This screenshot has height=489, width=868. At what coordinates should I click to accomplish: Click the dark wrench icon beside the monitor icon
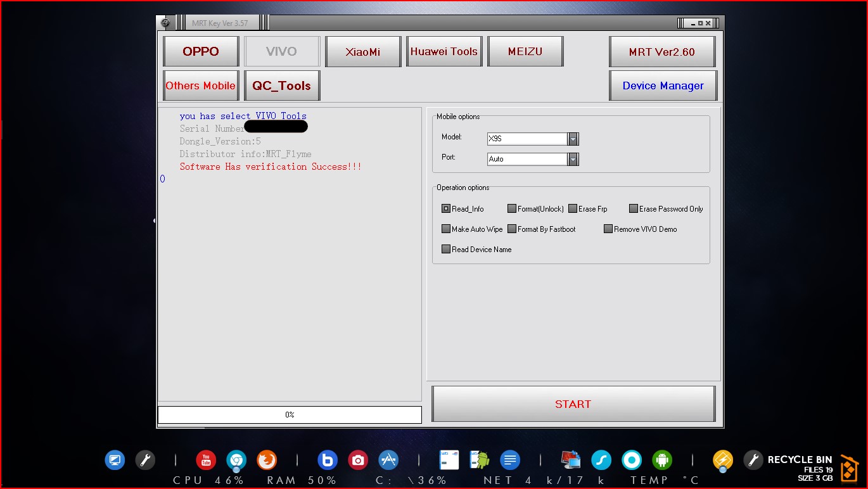point(145,460)
